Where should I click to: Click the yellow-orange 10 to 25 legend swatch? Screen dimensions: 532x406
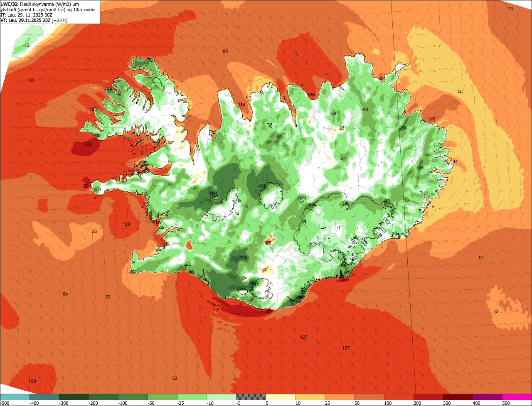(x=310, y=397)
